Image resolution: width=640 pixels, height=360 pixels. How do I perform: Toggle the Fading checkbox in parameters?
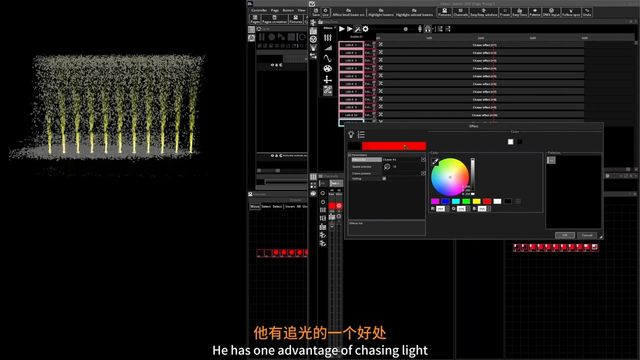(x=384, y=178)
